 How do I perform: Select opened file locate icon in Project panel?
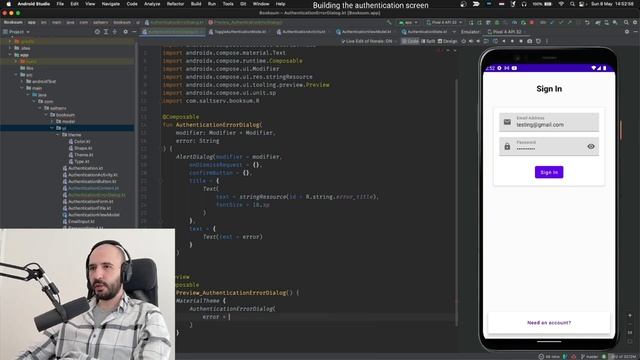97,32
